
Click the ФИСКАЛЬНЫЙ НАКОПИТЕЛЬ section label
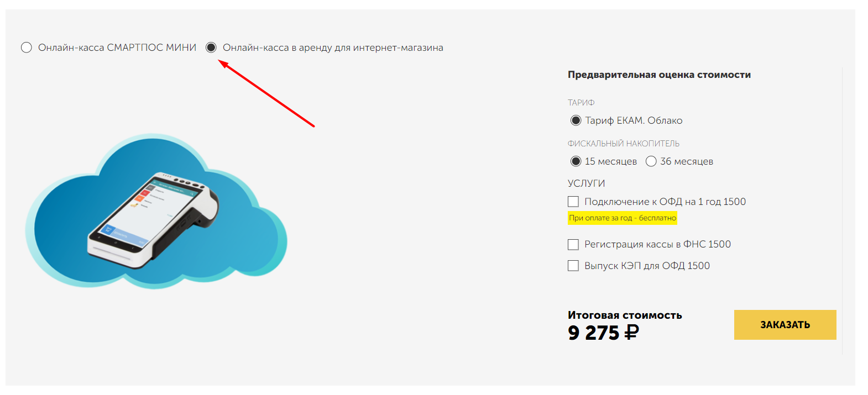[x=624, y=144]
